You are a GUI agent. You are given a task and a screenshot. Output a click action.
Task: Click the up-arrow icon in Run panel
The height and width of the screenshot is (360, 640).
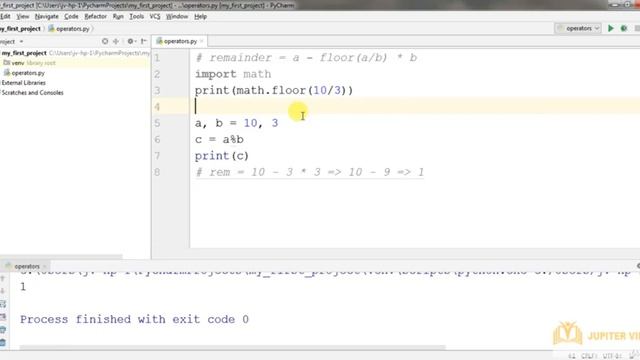coord(2,278)
